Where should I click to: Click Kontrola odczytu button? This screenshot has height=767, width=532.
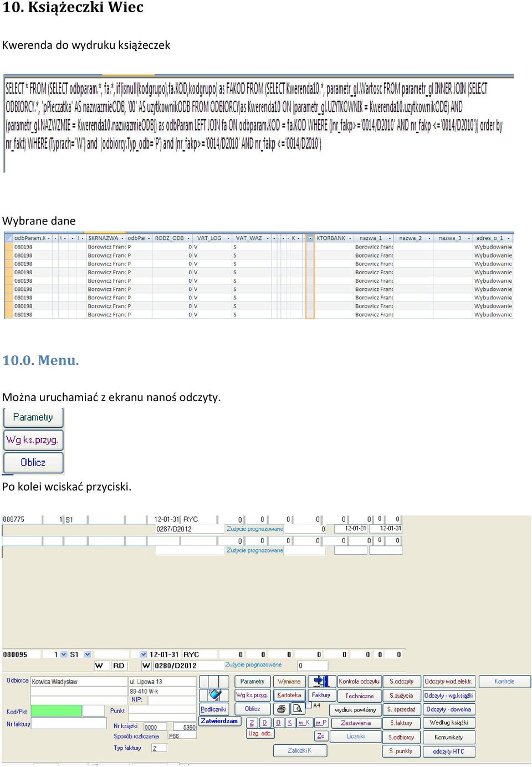(359, 681)
